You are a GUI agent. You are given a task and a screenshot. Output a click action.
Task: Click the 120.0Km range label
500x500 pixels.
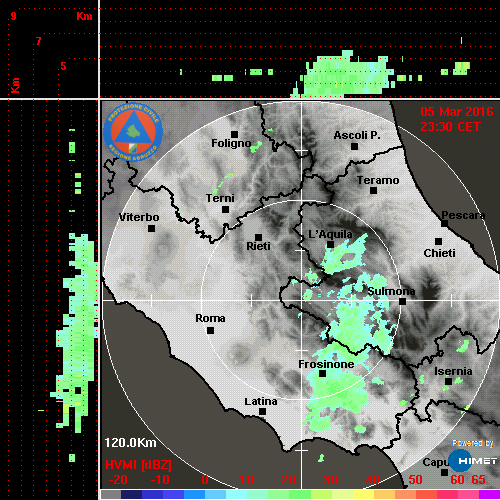(130, 443)
